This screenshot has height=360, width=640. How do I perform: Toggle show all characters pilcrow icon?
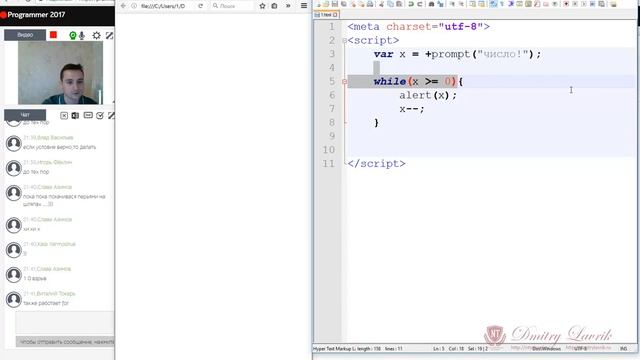(502, 4)
